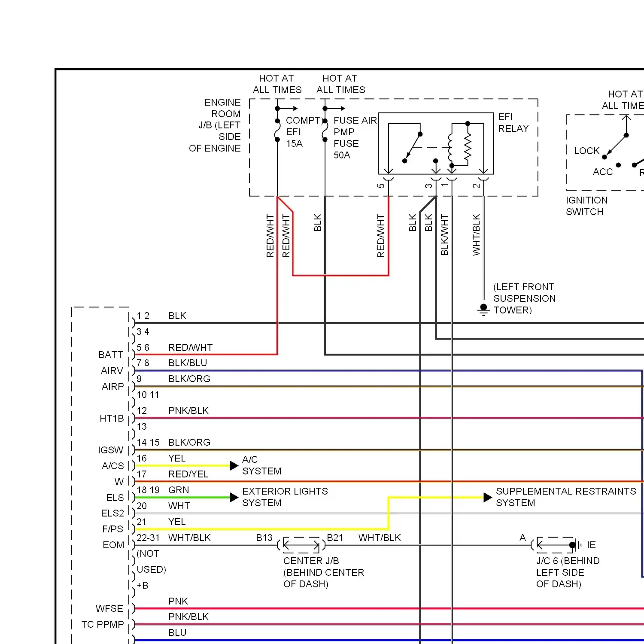Viewport: 644px width, 644px height.
Task: Click the RED/YEL wire label
Action: coord(188,474)
